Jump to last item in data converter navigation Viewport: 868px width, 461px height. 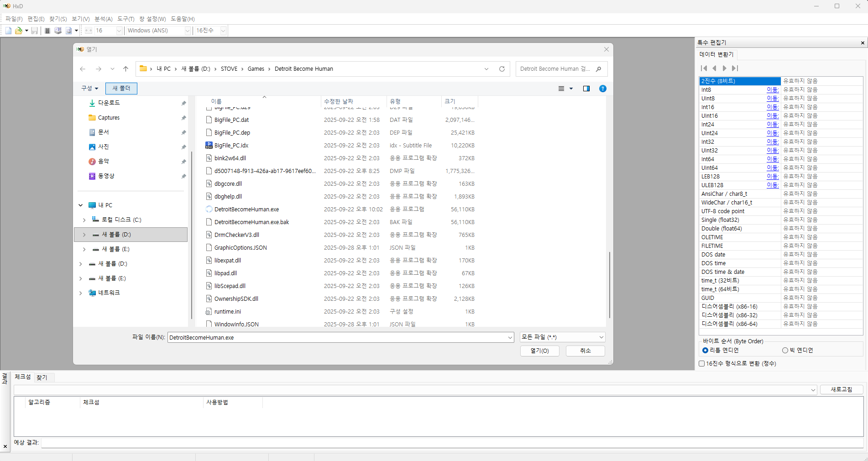[735, 68]
